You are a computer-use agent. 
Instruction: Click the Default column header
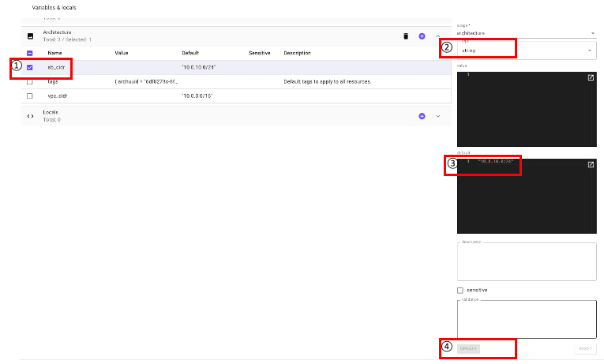coord(190,53)
